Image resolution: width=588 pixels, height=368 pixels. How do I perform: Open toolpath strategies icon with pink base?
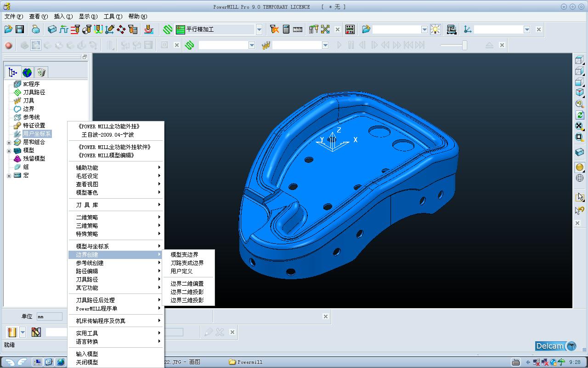(148, 29)
